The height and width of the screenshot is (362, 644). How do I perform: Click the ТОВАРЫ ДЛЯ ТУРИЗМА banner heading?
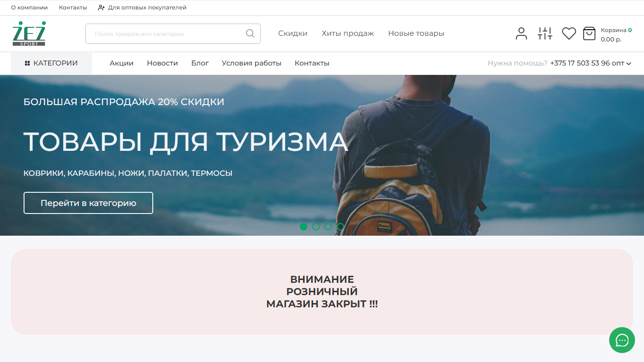click(186, 141)
